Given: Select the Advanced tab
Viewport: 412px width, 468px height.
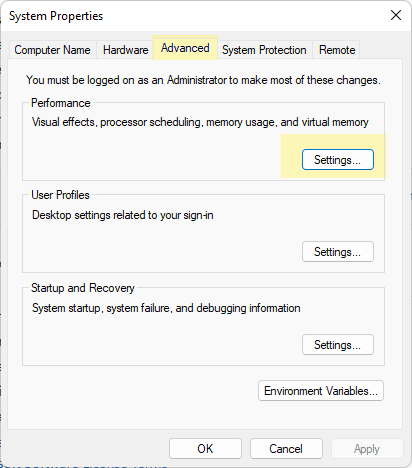Looking at the screenshot, I should pos(185,48).
